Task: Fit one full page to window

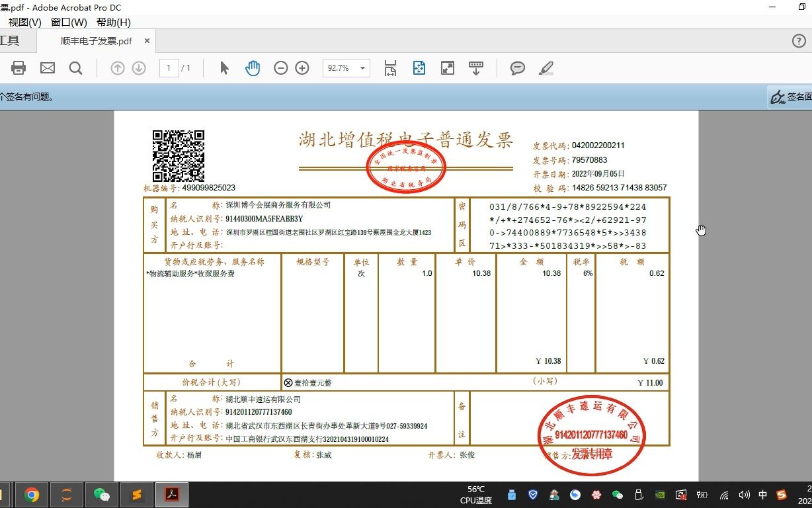Action: (x=419, y=67)
